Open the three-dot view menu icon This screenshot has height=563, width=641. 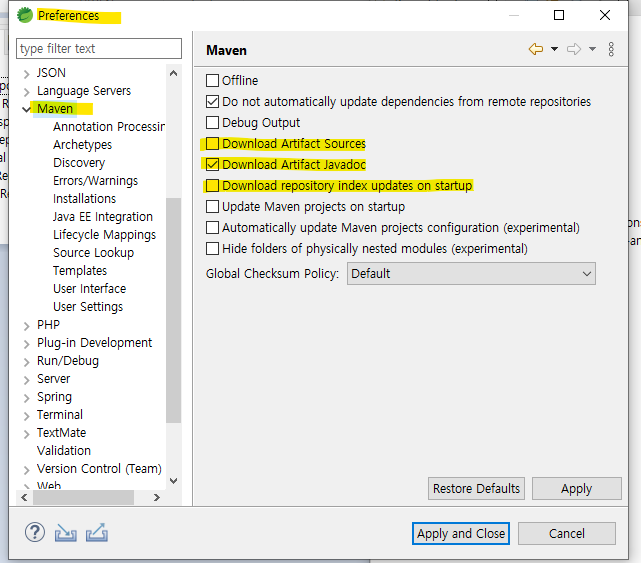pyautogui.click(x=611, y=49)
